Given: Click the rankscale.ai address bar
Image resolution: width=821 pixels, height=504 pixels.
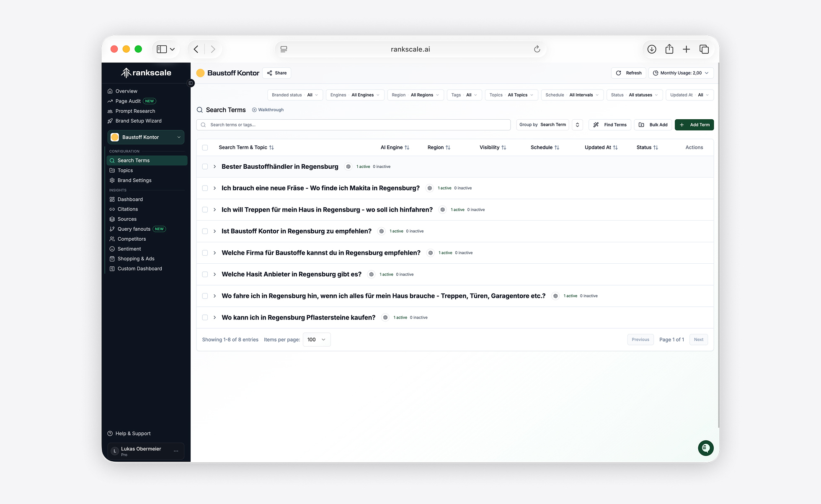Looking at the screenshot, I should point(410,49).
